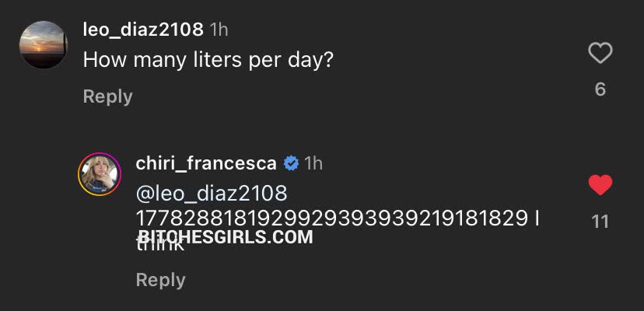This screenshot has width=644, height=311.
Task: Click the blue verified badge icon
Action: pyautogui.click(x=291, y=163)
